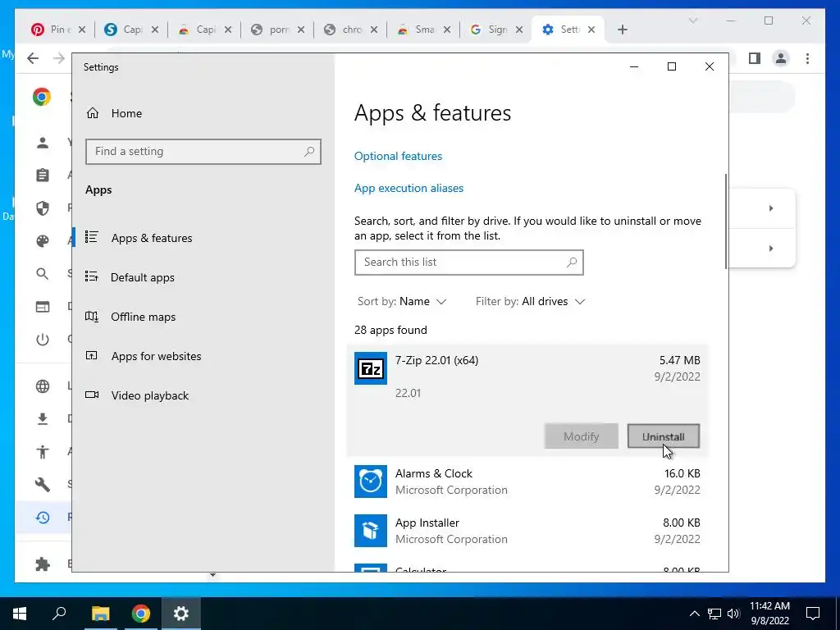Open the App execution aliases link
Screen dimensions: 840x630
tap(409, 188)
